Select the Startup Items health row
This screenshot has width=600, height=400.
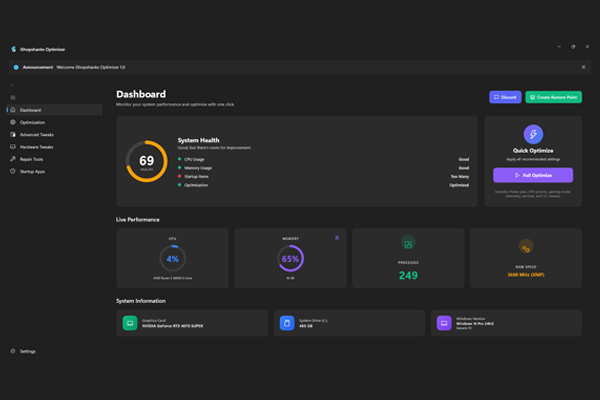323,176
